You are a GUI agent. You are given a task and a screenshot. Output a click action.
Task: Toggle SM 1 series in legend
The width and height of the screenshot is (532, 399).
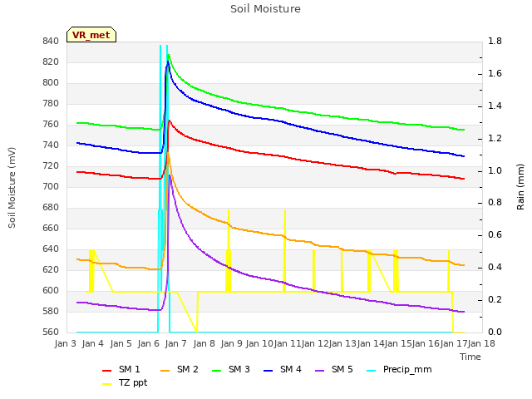121,369
